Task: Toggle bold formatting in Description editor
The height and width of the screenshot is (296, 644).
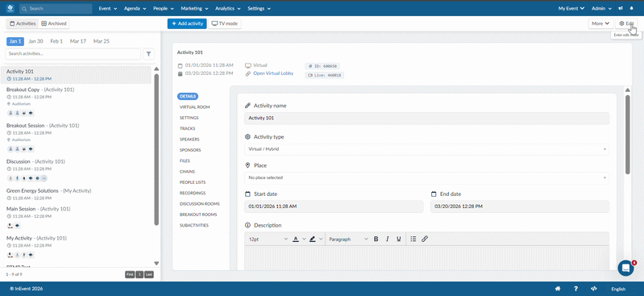Action: tap(376, 239)
